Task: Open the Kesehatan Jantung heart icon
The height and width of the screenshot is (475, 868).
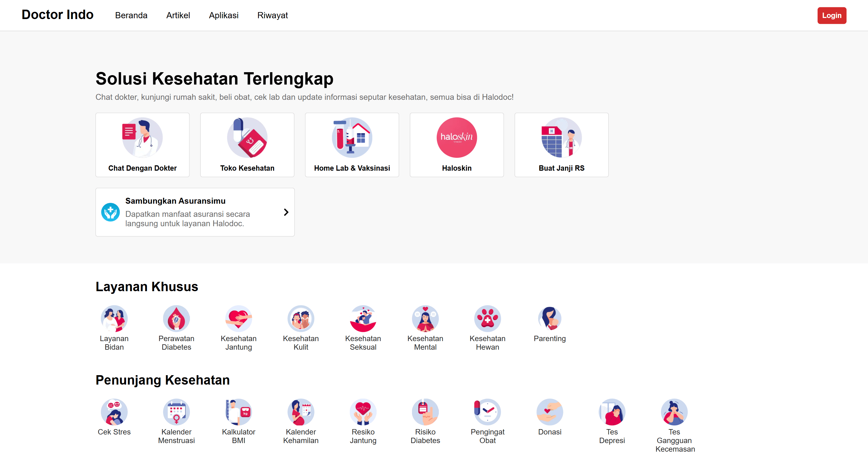Action: click(238, 319)
